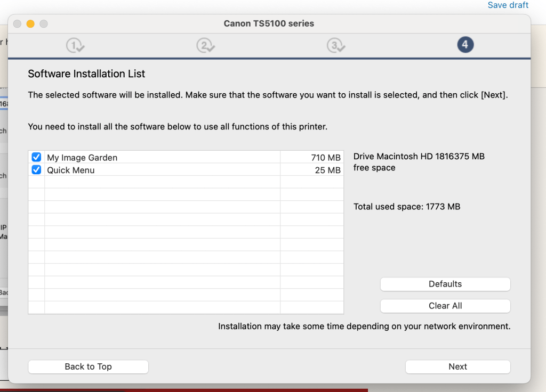The height and width of the screenshot is (392, 546).
Task: Click the Save draft link behind the dialog
Action: coord(508,5)
